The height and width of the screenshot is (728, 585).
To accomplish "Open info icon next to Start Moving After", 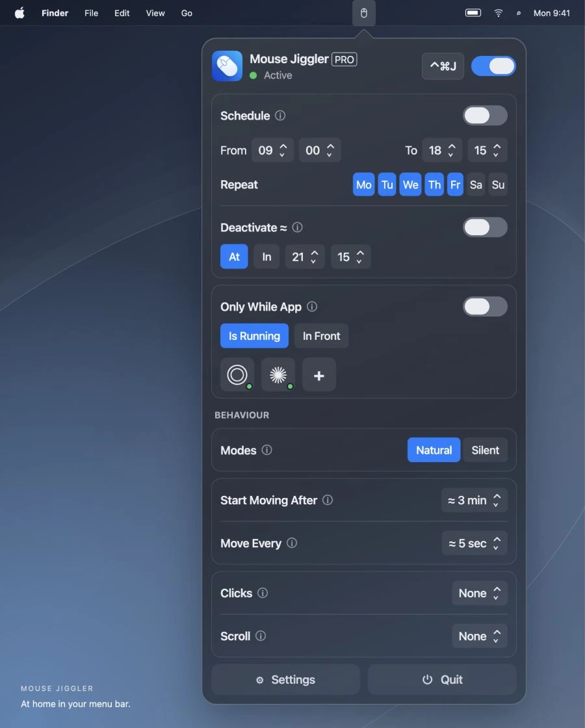I will click(x=328, y=500).
